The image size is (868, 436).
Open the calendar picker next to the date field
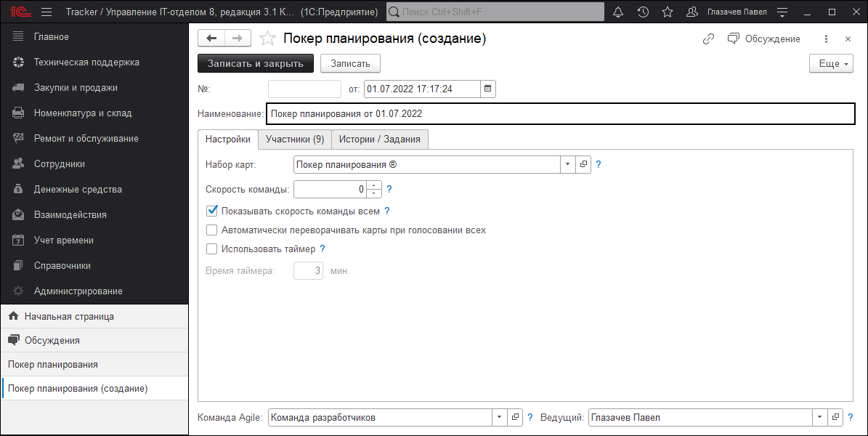coord(487,89)
